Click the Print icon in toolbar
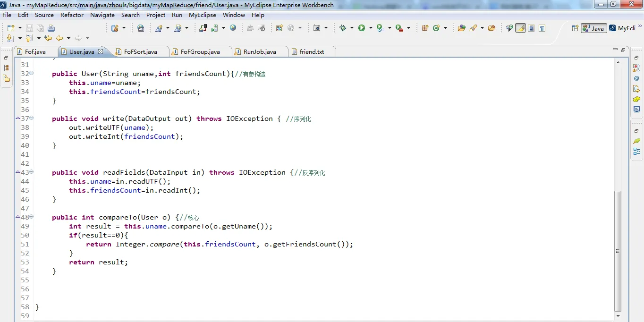Viewport: 644px width, 322px height. click(x=51, y=28)
